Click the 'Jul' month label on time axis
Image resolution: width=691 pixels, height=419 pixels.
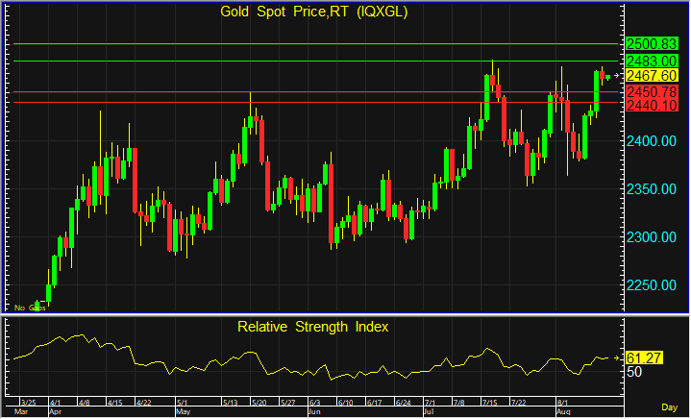pos(432,411)
